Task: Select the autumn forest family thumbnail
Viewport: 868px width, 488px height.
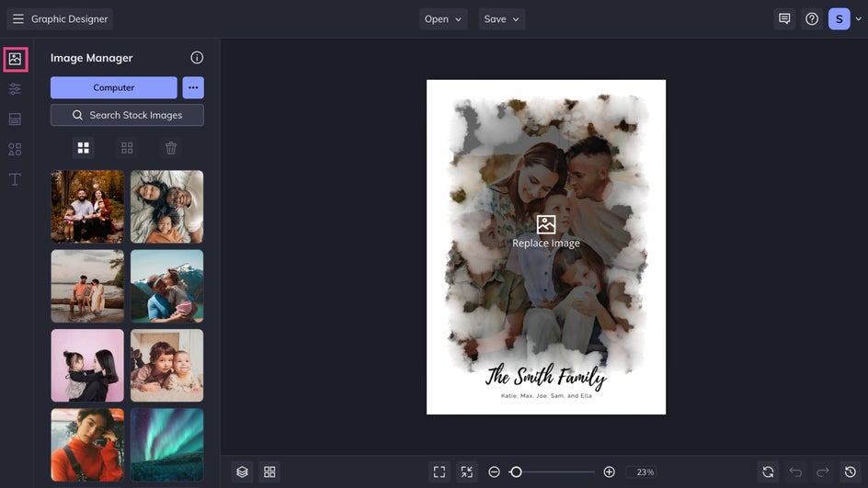Action: tap(87, 207)
